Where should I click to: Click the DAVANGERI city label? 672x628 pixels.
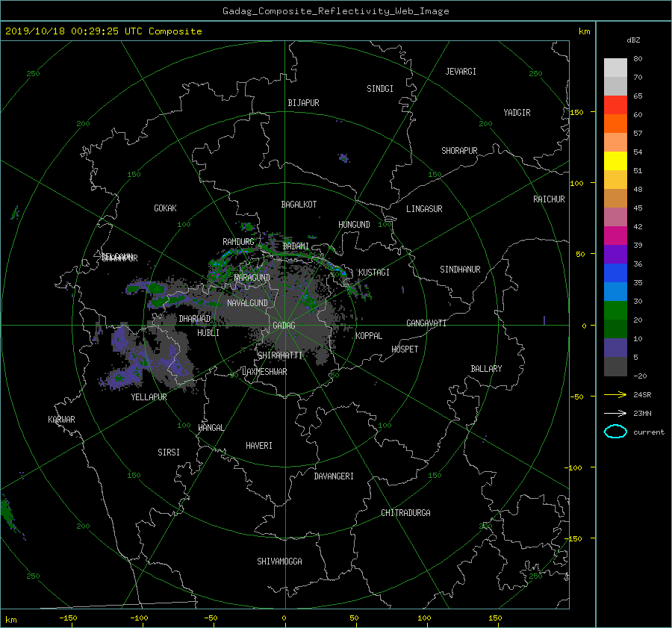(x=334, y=476)
